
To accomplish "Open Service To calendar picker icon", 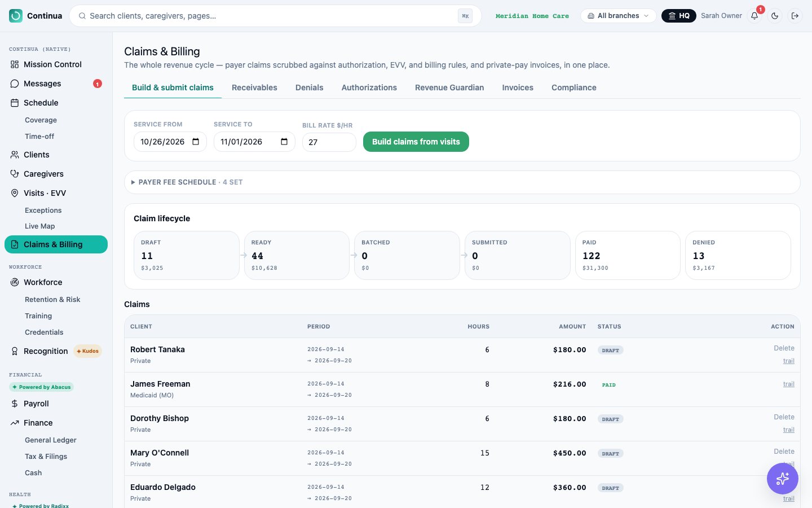I will point(284,142).
